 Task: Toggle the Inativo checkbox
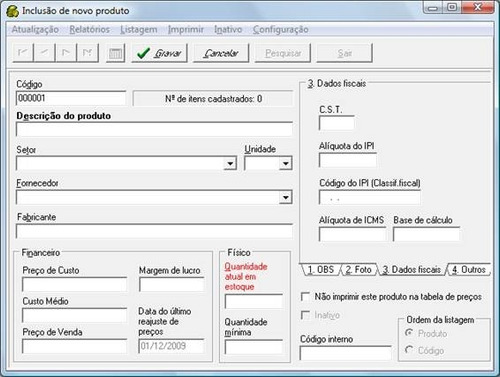305,315
